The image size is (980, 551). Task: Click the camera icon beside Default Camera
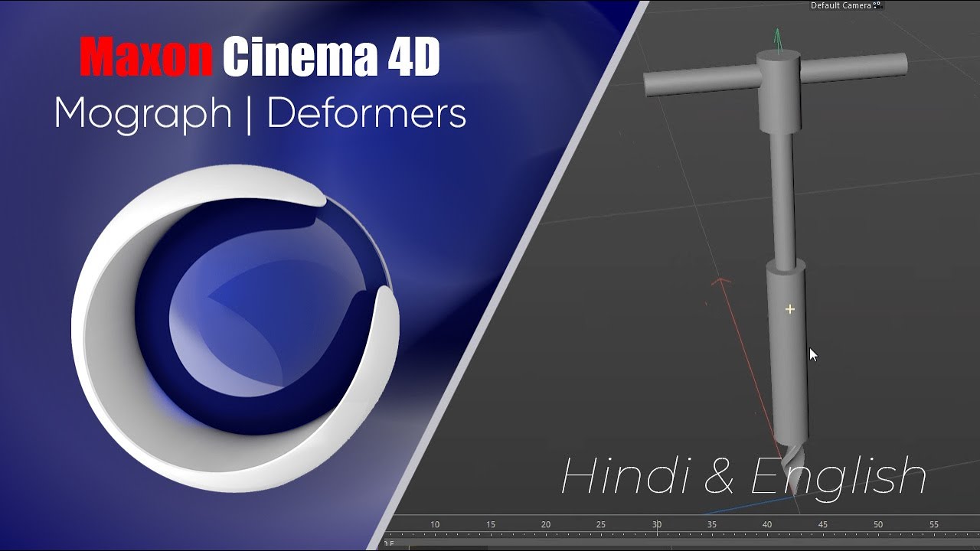878,5
